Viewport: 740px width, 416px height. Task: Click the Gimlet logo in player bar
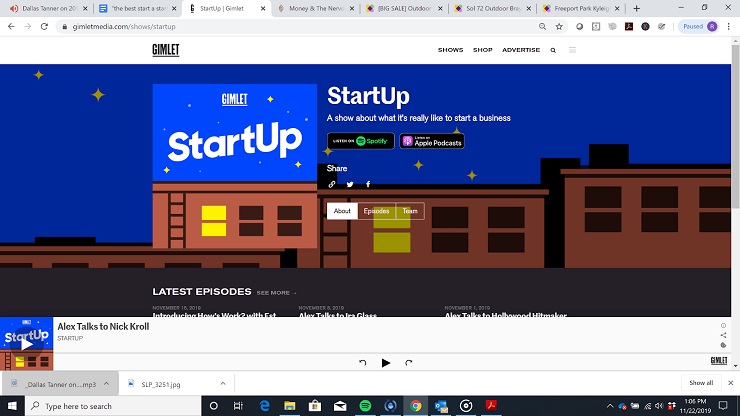tap(719, 361)
